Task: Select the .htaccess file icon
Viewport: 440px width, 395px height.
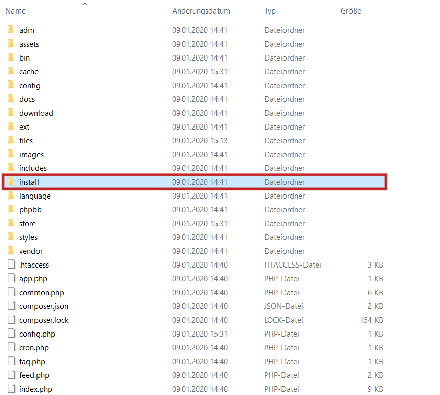Action: pyautogui.click(x=12, y=264)
